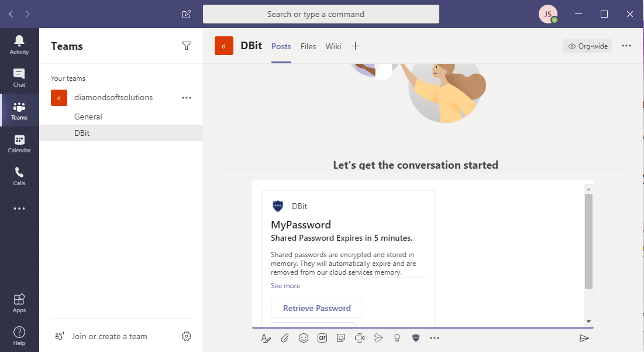The image size is (644, 352).
Task: Send the message with arrow
Action: coord(584,338)
